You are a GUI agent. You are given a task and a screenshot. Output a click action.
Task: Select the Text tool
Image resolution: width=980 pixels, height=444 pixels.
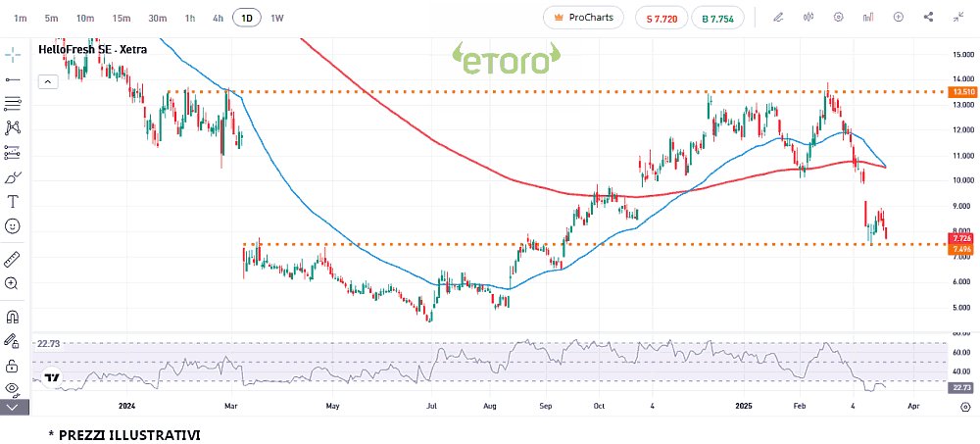pyautogui.click(x=13, y=201)
